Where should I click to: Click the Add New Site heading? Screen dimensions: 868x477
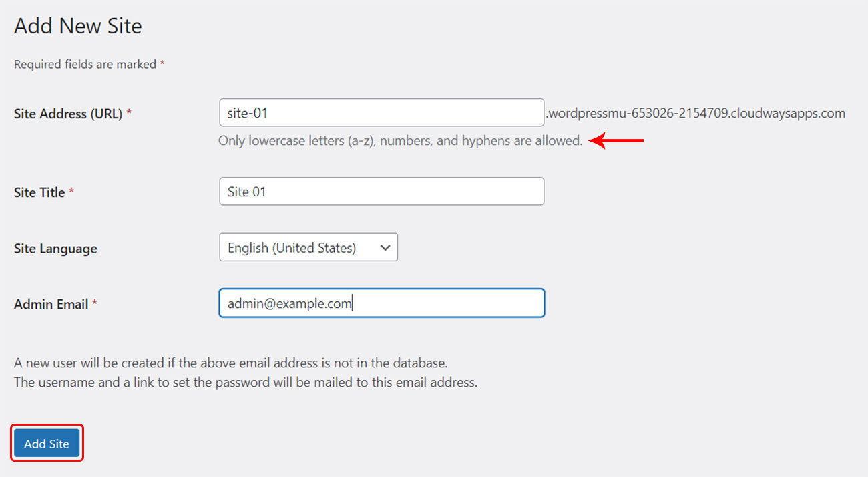[x=78, y=26]
